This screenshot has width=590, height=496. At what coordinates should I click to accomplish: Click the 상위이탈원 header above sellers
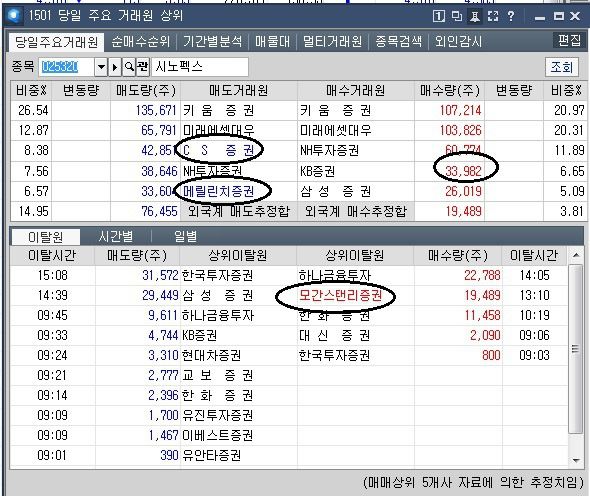238,256
